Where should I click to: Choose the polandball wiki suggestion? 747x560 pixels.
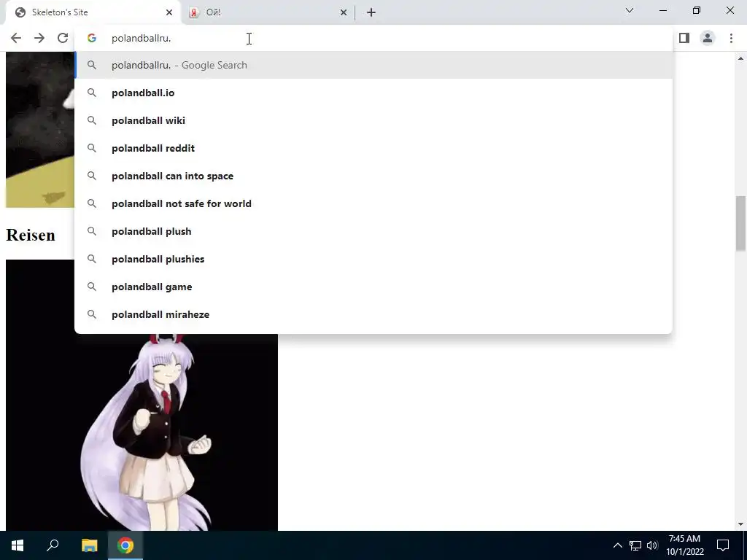(x=373, y=120)
